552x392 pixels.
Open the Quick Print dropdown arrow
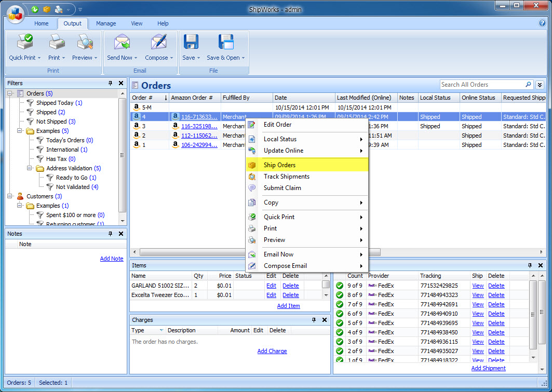pos(39,58)
